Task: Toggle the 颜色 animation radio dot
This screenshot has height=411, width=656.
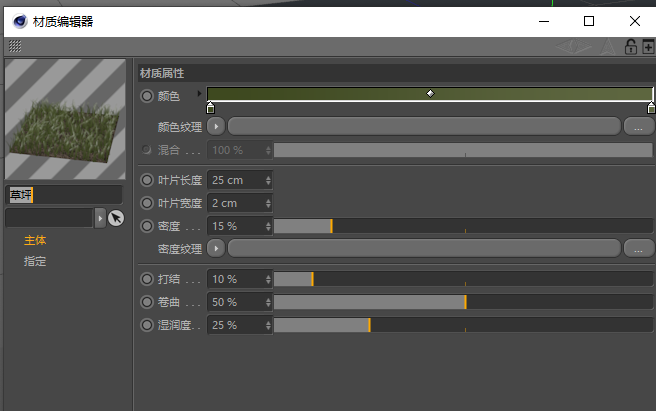Action: coord(146,96)
